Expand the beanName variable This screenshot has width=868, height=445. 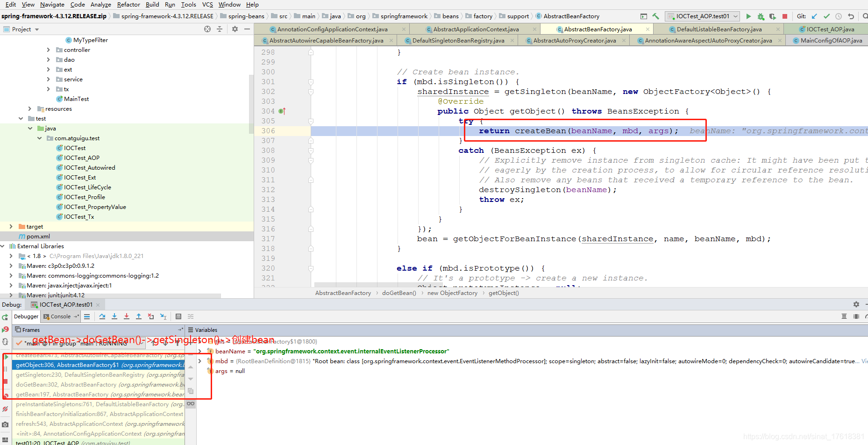200,351
